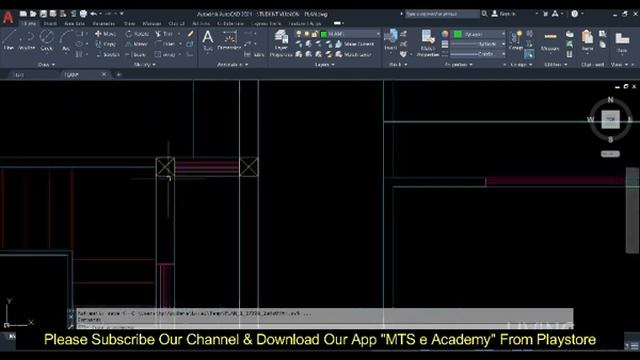Choose the Fillet command
Viewport: 640px width, 360px height.
[x=165, y=44]
